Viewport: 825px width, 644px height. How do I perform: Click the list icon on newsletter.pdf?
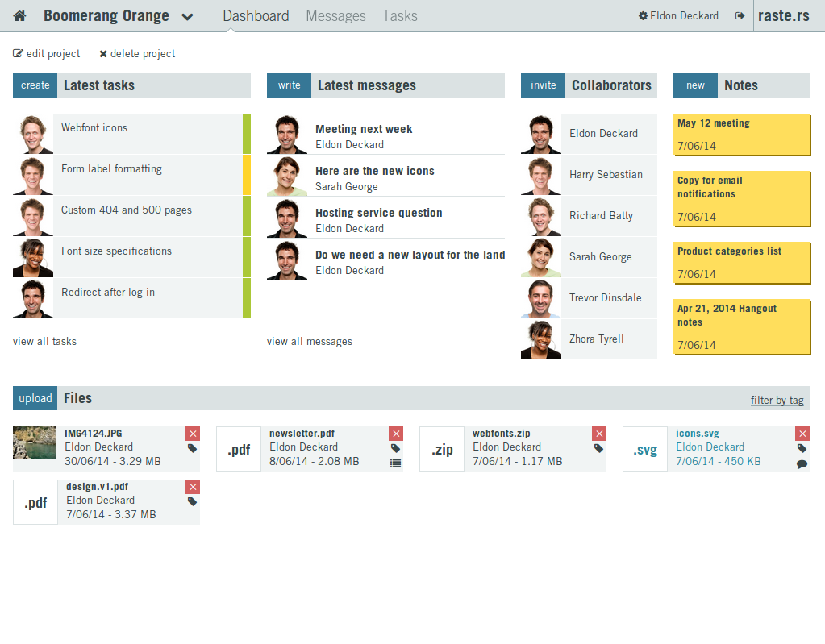click(x=395, y=463)
